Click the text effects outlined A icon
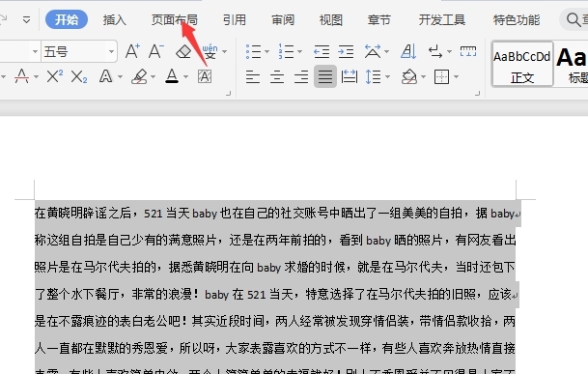 coord(106,76)
